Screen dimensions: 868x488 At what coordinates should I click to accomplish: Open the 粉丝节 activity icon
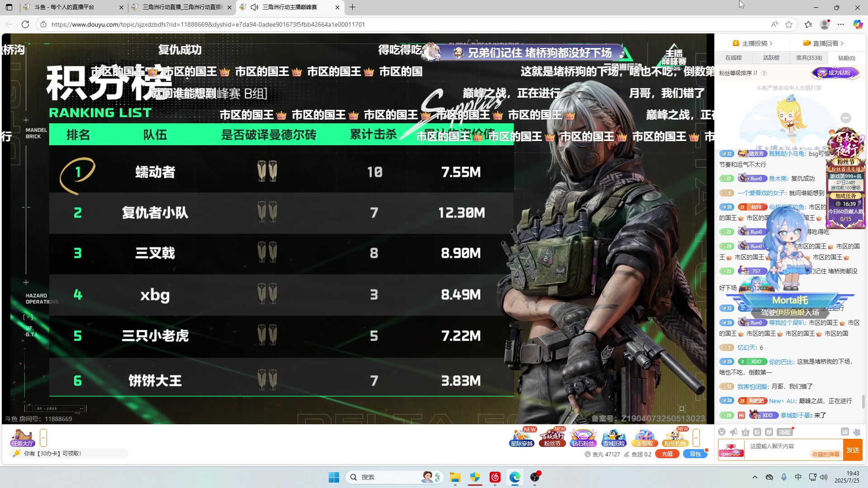click(x=552, y=437)
